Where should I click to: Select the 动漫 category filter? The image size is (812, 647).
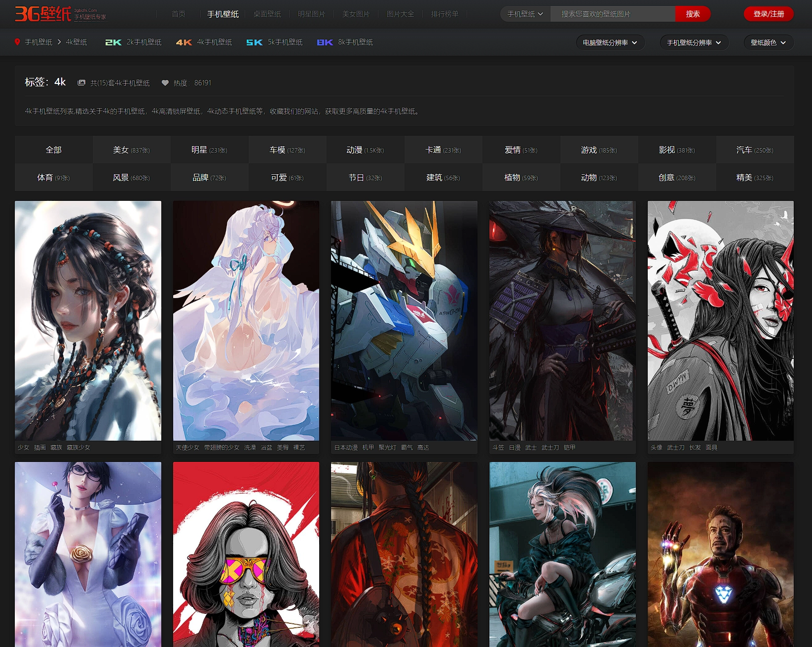click(365, 150)
